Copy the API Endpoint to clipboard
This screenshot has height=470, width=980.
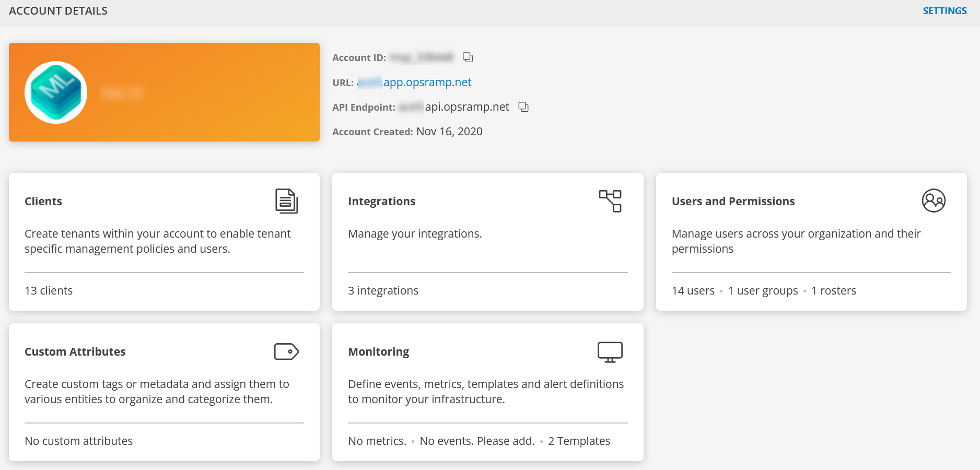[523, 107]
